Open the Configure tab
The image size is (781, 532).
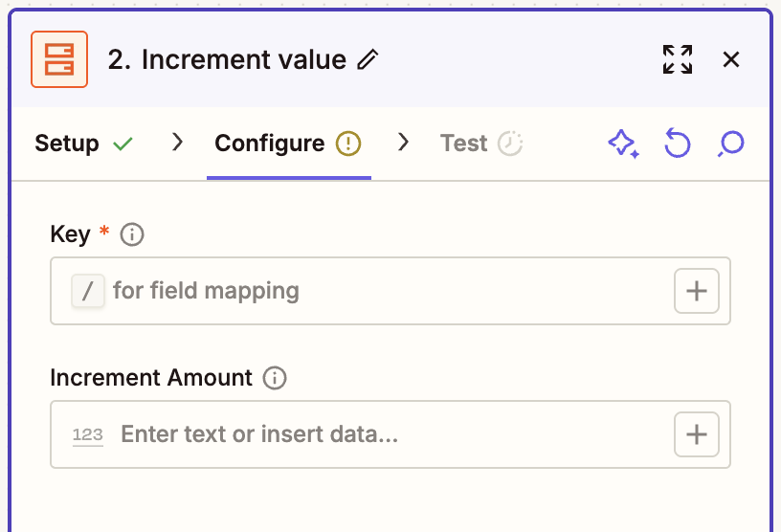click(288, 144)
